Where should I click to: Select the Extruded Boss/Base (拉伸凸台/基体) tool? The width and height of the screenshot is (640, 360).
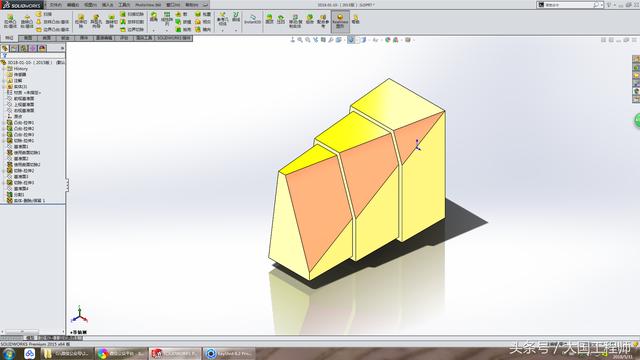tap(10, 21)
